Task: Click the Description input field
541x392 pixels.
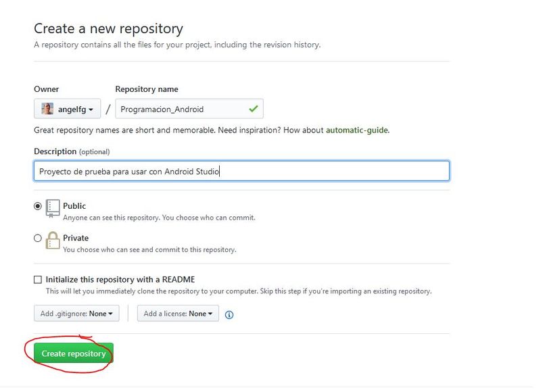Action: click(241, 171)
